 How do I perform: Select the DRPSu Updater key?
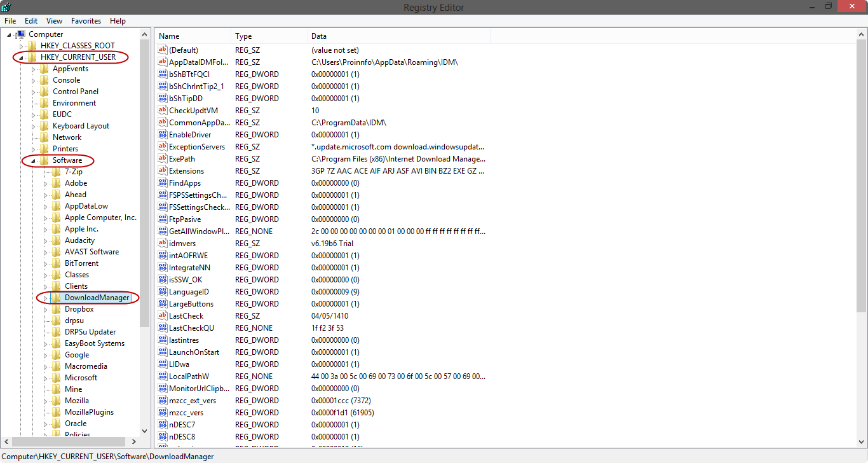click(90, 332)
